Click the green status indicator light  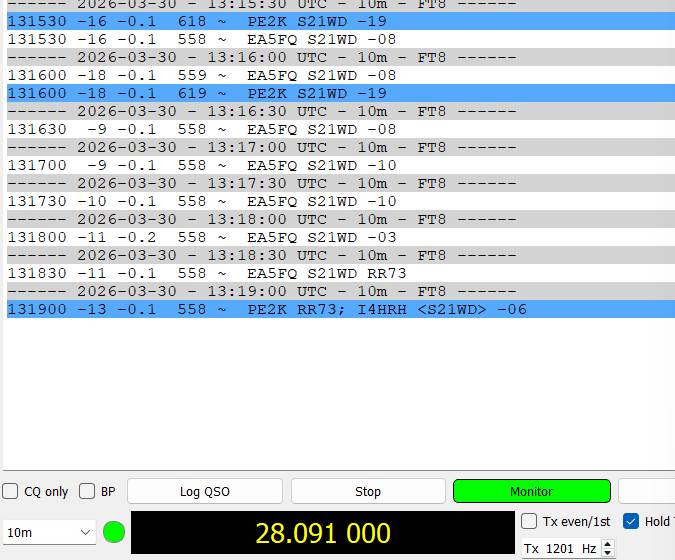[114, 532]
